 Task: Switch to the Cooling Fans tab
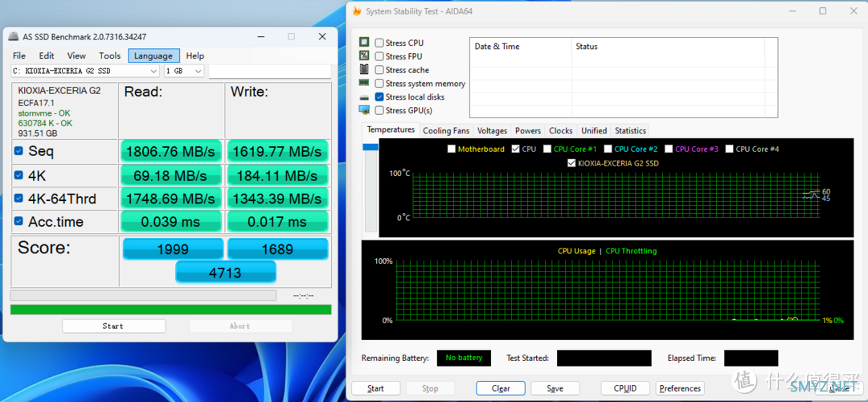[x=445, y=131]
